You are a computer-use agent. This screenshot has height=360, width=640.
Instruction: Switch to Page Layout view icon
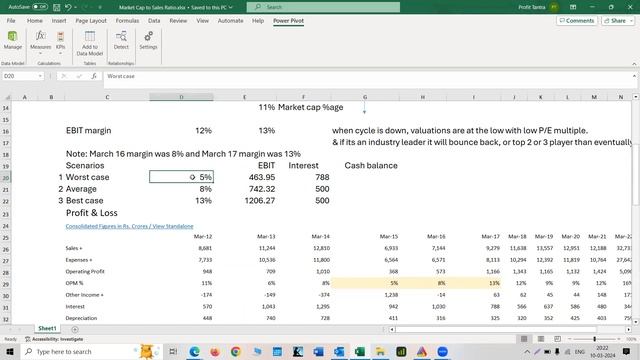click(541, 339)
